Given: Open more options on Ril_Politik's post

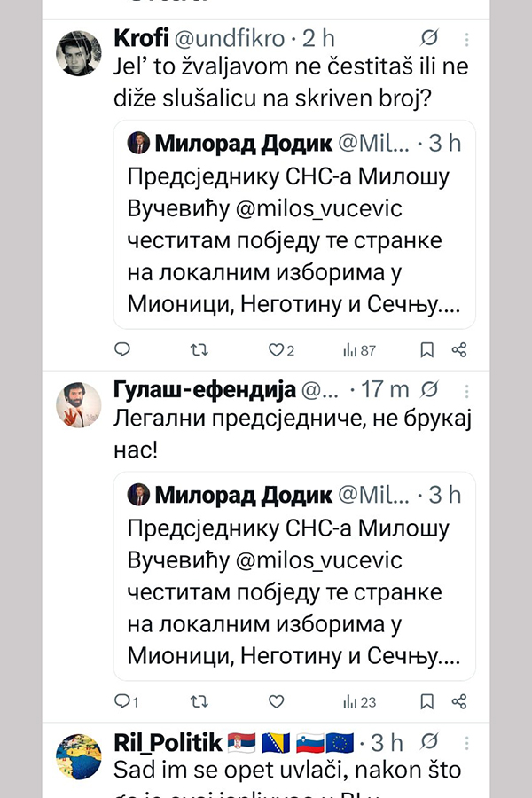Looking at the screenshot, I should [x=468, y=742].
